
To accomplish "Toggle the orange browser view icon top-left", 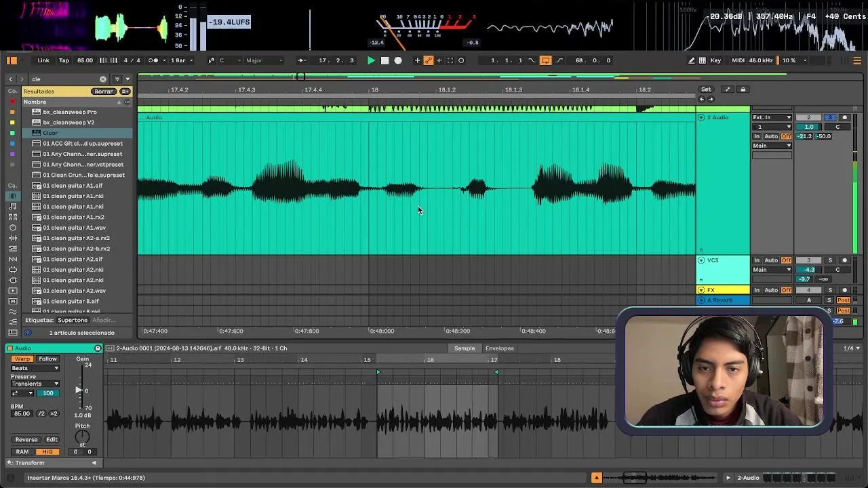I will click(12, 60).
